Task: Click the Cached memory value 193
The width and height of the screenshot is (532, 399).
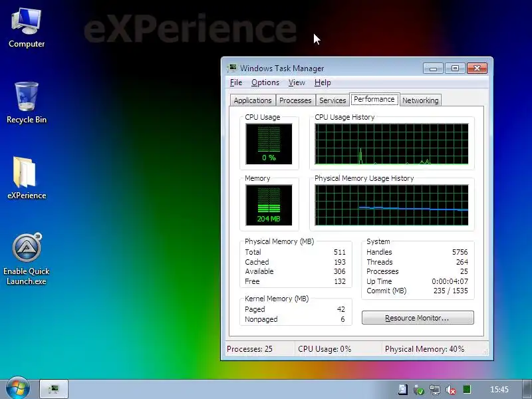Action: tap(340, 262)
